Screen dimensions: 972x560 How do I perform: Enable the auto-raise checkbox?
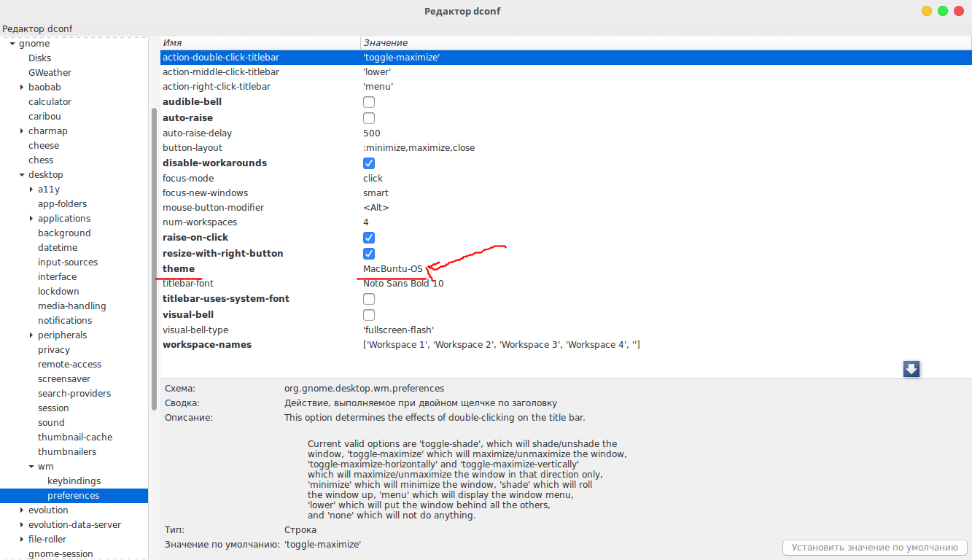tap(369, 117)
